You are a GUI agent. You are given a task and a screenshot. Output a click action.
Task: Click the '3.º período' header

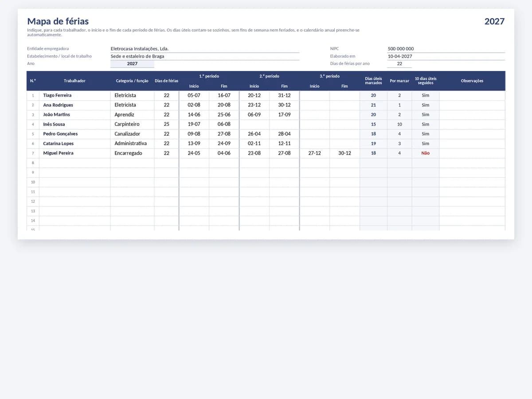coord(330,76)
